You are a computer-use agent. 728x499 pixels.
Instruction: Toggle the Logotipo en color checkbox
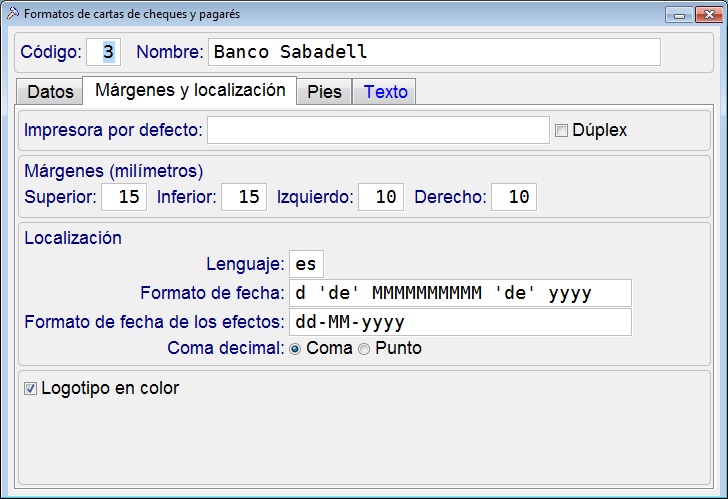[x=30, y=388]
